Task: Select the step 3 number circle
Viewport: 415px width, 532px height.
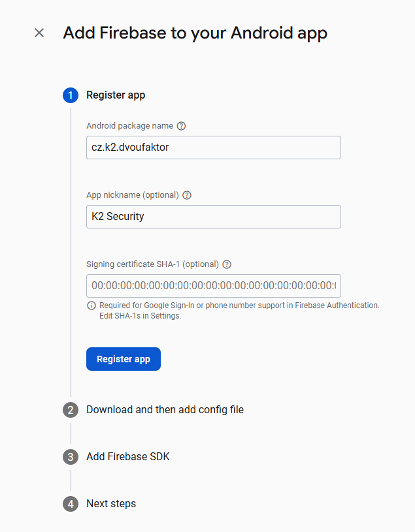Action: click(x=71, y=457)
